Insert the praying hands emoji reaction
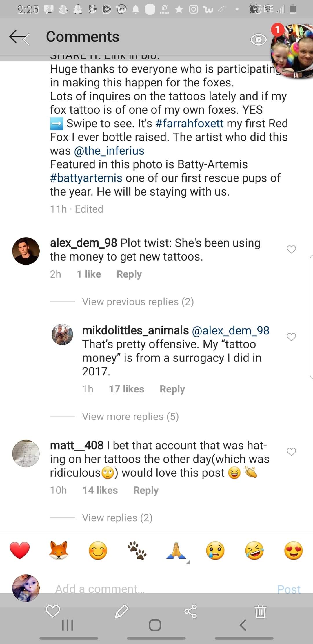 176,550
